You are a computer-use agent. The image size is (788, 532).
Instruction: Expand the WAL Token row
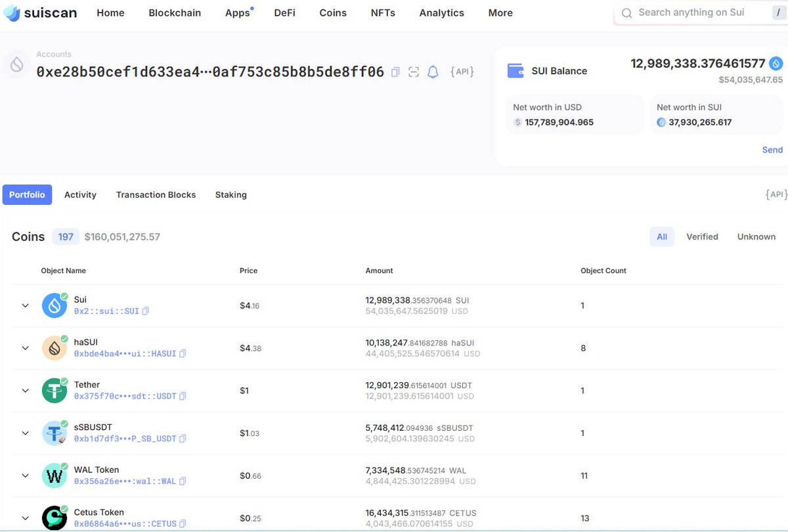click(x=26, y=476)
